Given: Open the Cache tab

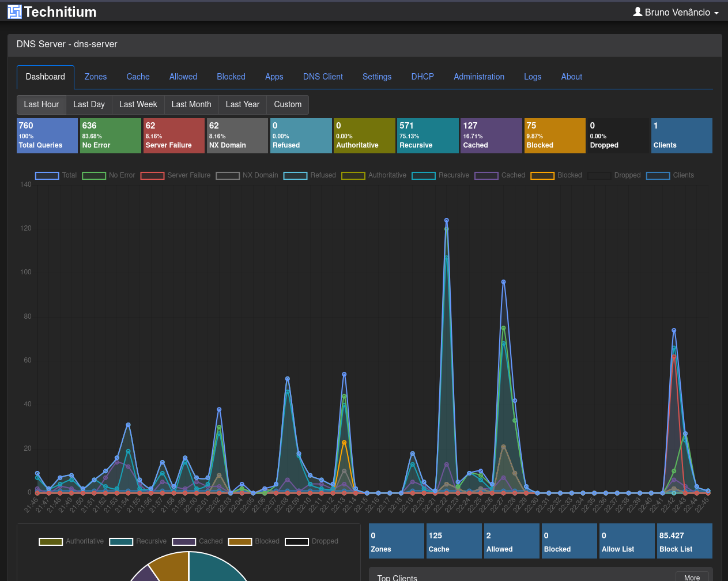Looking at the screenshot, I should [138, 77].
